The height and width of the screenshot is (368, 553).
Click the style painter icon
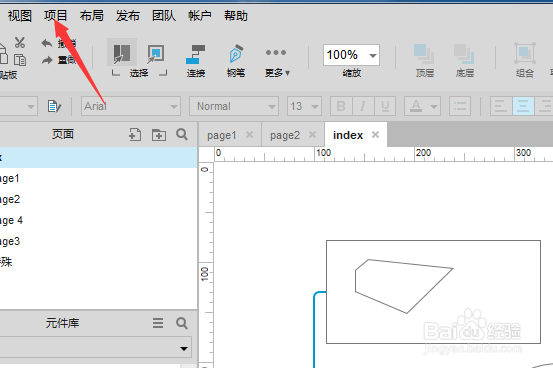(x=54, y=106)
